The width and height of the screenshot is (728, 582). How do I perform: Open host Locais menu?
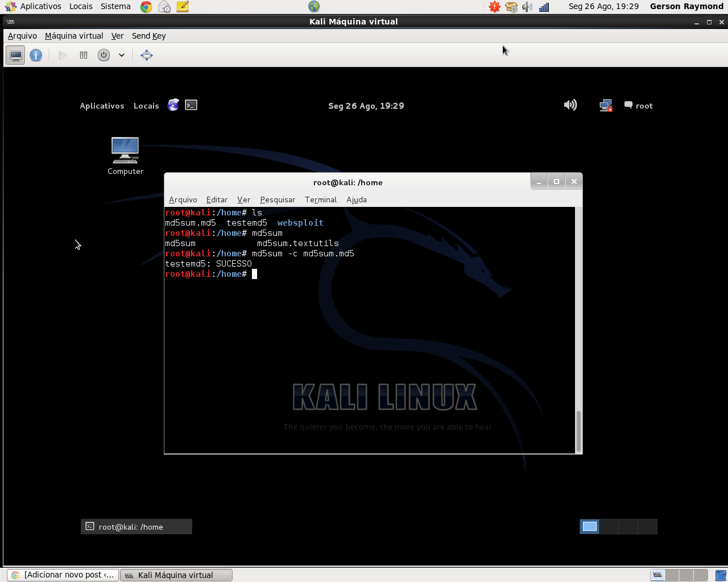(x=81, y=6)
